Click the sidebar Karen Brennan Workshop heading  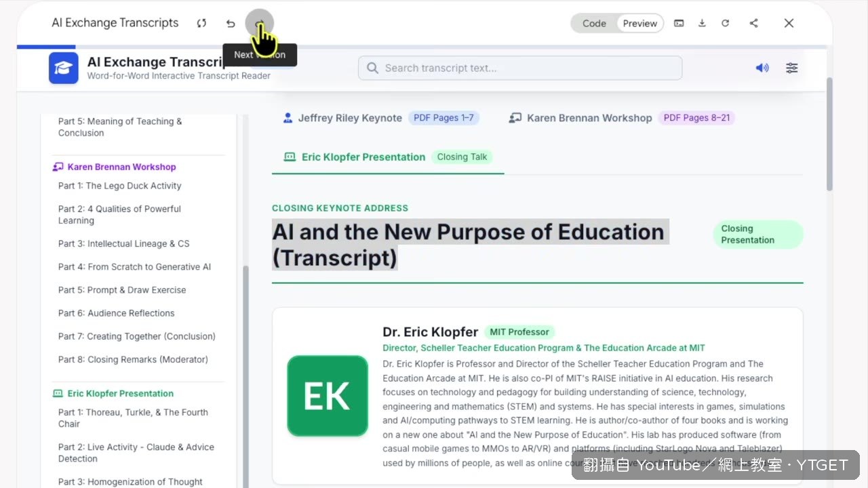coord(115,167)
